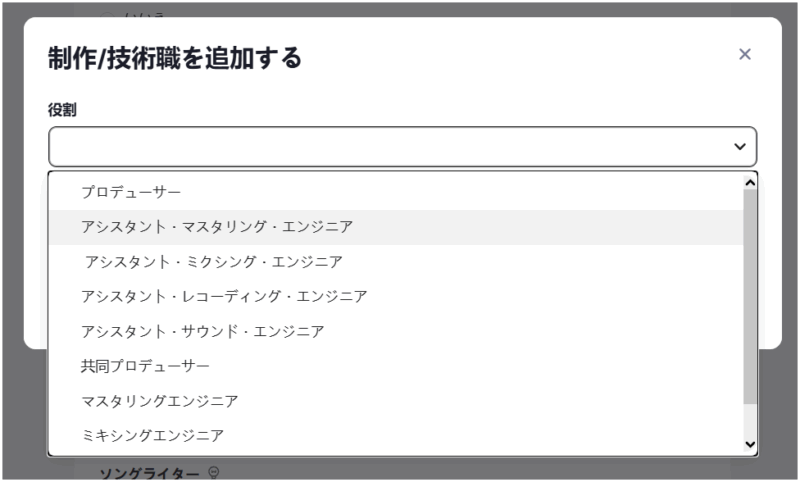Image resolution: width=800 pixels, height=482 pixels.
Task: Choose アシスタント・マスタリング・エンジニア option
Action: click(217, 226)
